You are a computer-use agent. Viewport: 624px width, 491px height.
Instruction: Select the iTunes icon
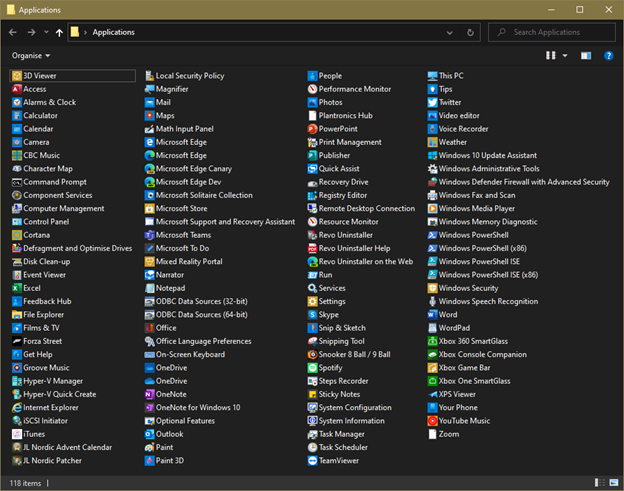(17, 434)
